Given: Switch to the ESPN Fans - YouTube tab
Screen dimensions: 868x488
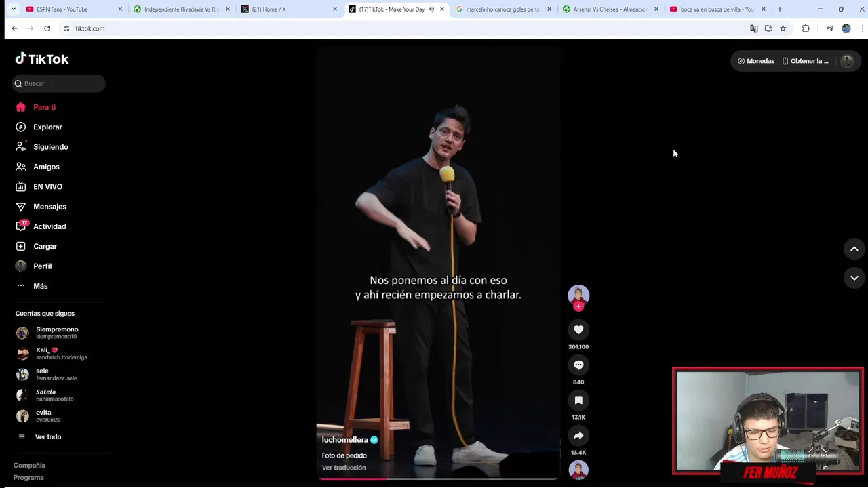Looking at the screenshot, I should 73,9.
